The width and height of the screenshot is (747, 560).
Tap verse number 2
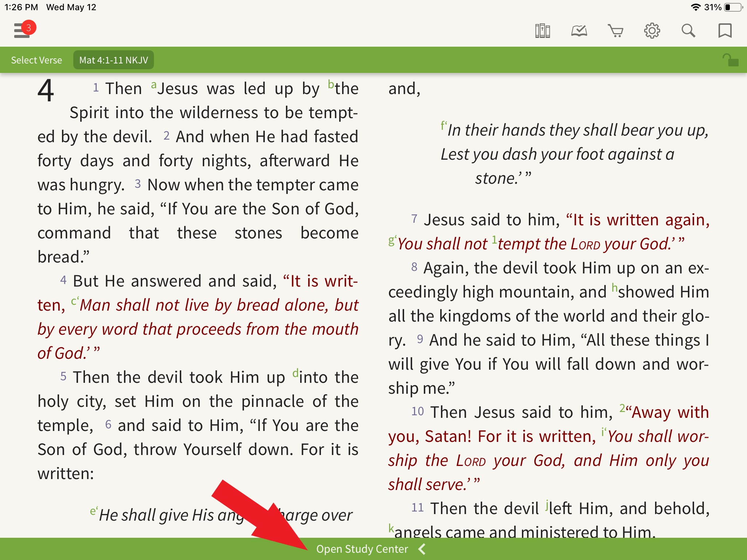pyautogui.click(x=166, y=136)
